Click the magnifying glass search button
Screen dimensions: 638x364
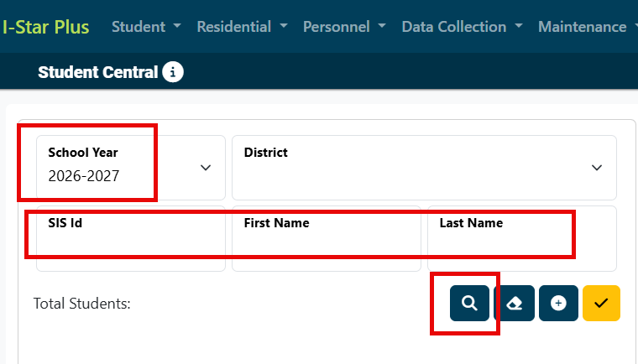tap(469, 303)
